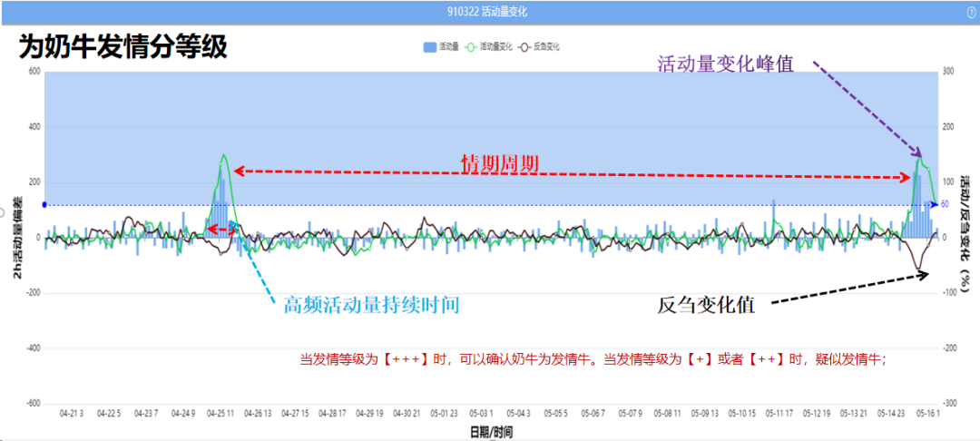Click the blue threshold dot on left axis
980x441 pixels.
44,205
